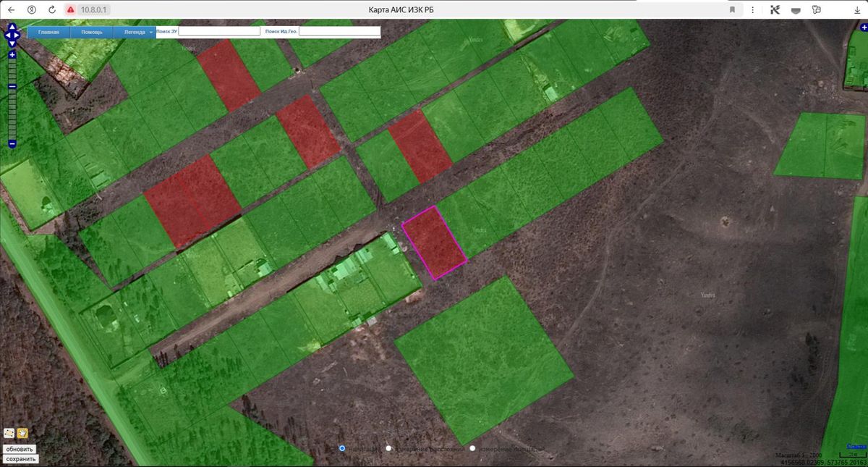Open the gray shield extension icon

pyautogui.click(x=796, y=9)
